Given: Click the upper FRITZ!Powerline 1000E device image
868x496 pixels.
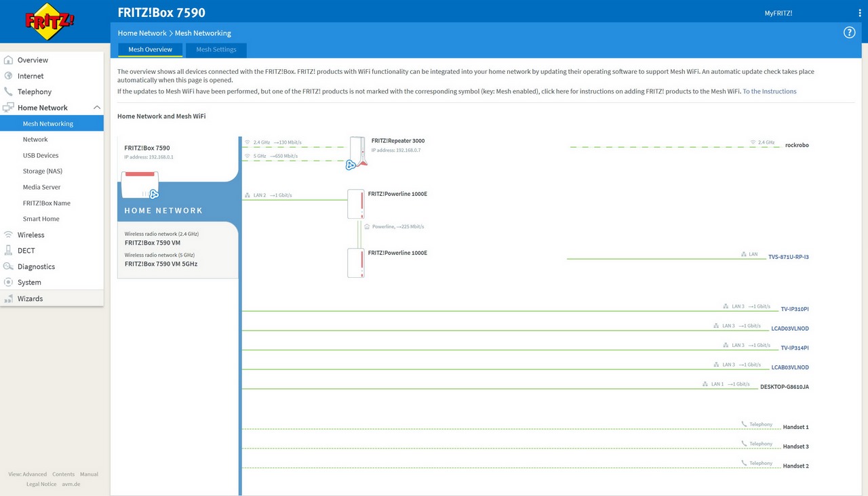Looking at the screenshot, I should pos(356,204).
